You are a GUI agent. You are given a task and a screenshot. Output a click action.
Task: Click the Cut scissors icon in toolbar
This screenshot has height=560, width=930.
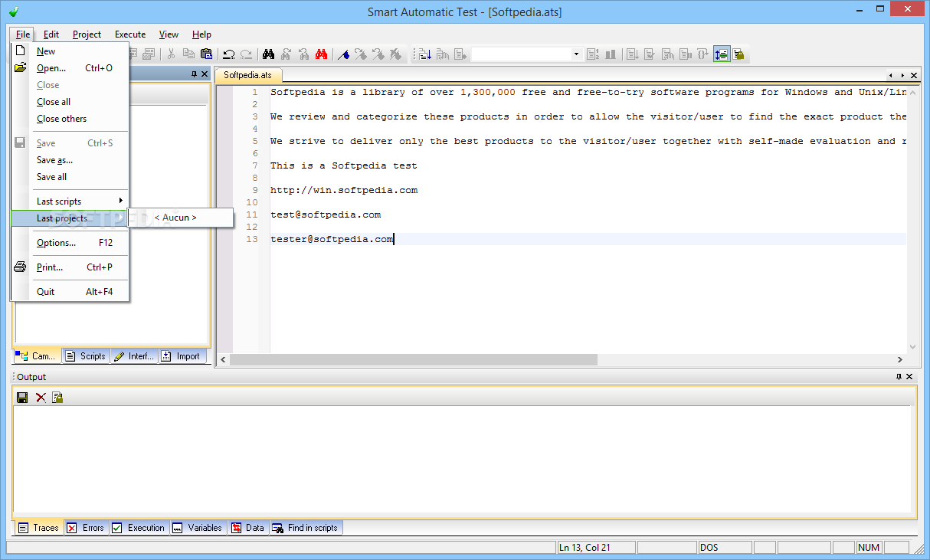point(171,54)
